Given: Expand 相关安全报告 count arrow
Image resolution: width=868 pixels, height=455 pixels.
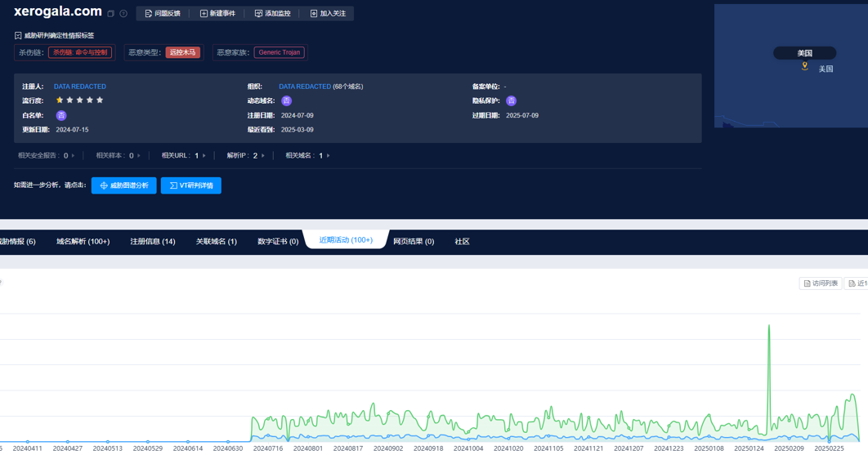Looking at the screenshot, I should [x=73, y=155].
